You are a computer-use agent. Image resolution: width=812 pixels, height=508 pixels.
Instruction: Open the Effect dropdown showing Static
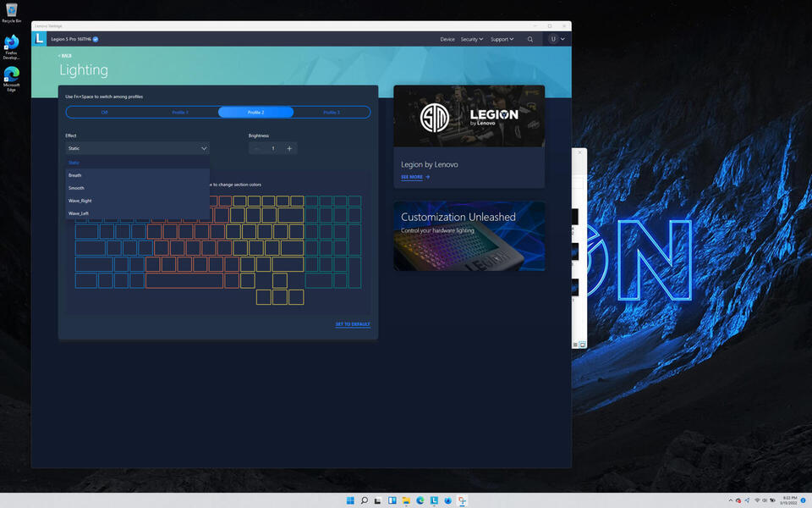point(137,148)
